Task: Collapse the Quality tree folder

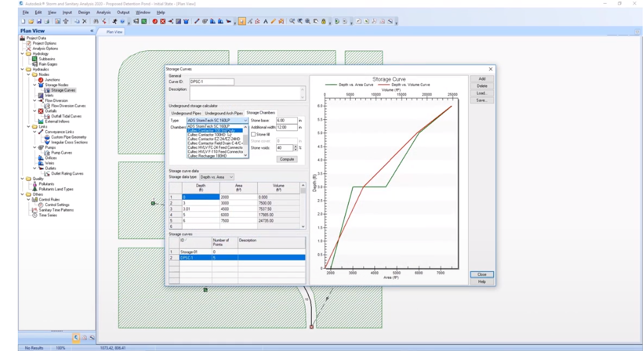Action: [x=22, y=179]
